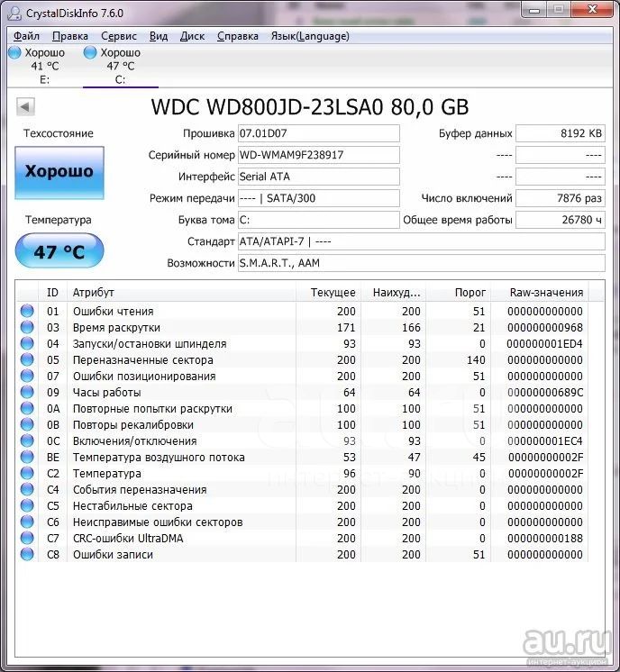
Task: Click the Raw-значения column header
Action: click(x=540, y=292)
